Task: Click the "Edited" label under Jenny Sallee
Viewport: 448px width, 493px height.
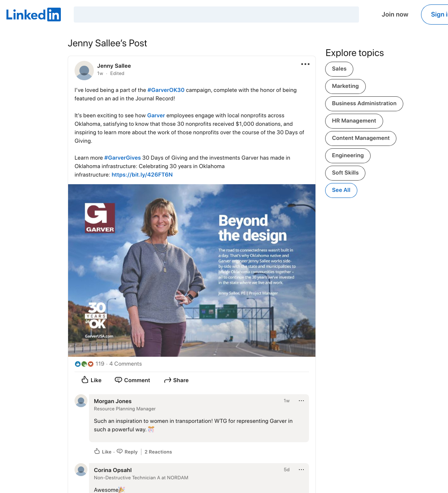Action: (x=117, y=73)
